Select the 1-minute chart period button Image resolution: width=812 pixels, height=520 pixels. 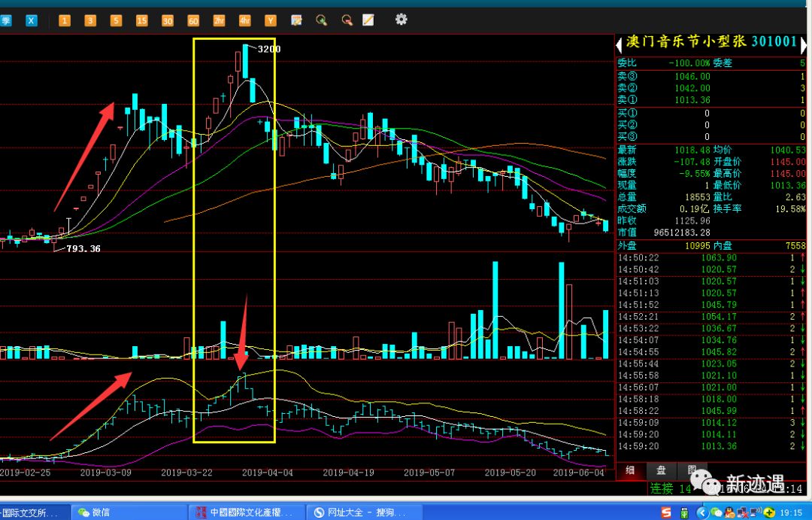[64, 21]
